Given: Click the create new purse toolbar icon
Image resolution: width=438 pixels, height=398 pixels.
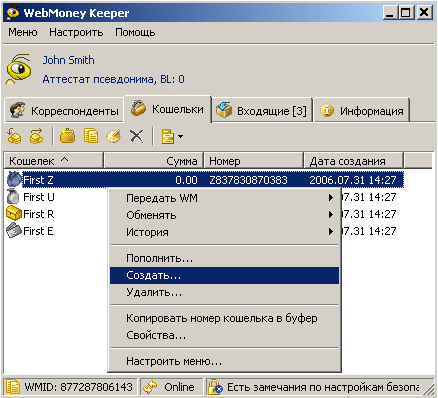Looking at the screenshot, I should coord(67,136).
